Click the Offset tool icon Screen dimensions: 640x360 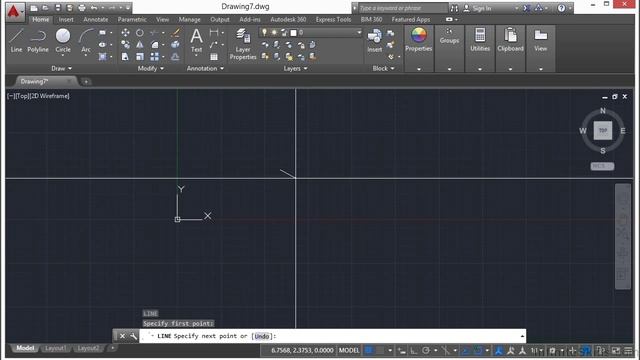176,57
